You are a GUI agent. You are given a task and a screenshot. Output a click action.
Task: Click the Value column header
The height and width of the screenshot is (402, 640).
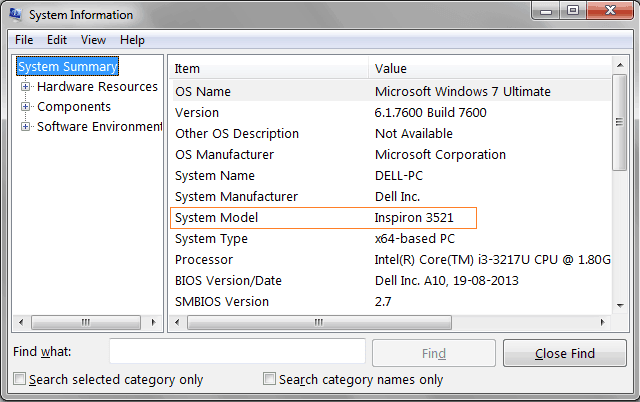coord(490,69)
